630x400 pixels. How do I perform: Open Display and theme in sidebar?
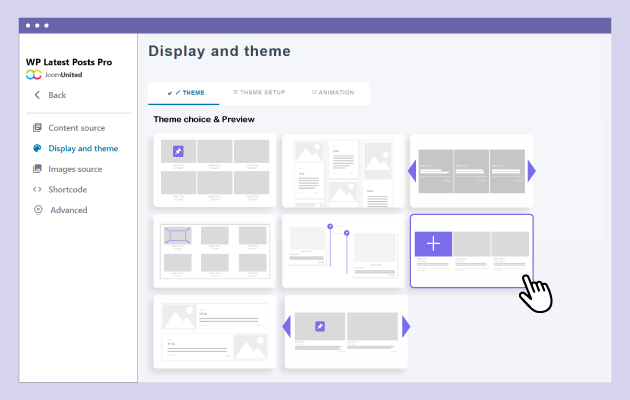pyautogui.click(x=83, y=148)
